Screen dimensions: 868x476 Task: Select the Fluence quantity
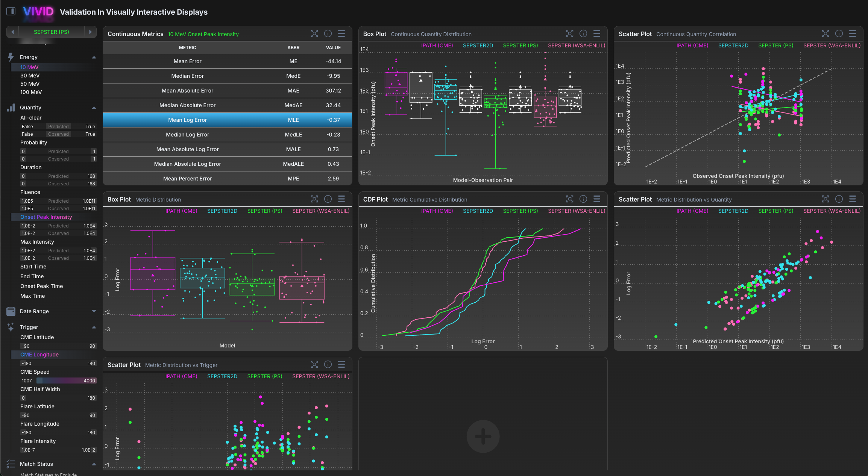tap(30, 192)
